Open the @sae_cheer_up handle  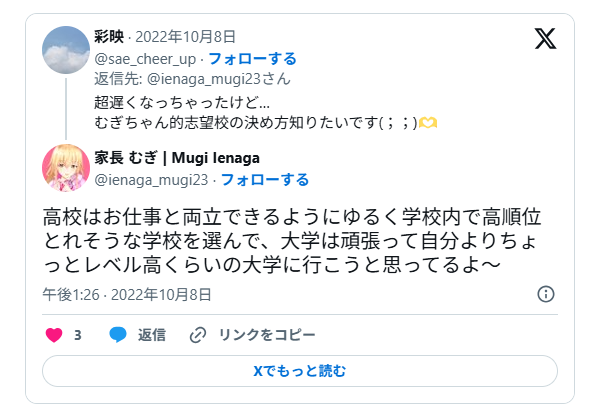click(x=145, y=59)
